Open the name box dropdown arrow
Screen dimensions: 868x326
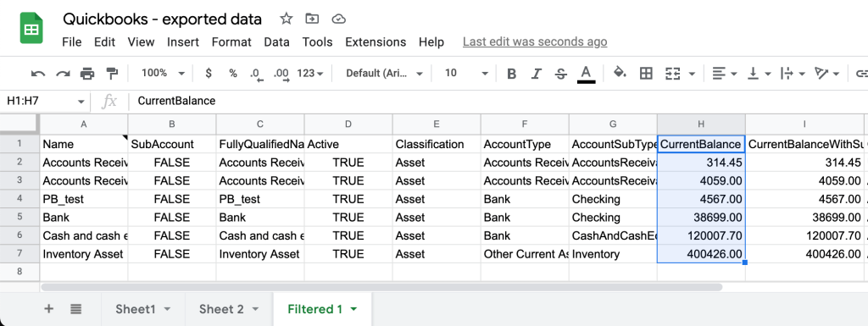tap(81, 102)
